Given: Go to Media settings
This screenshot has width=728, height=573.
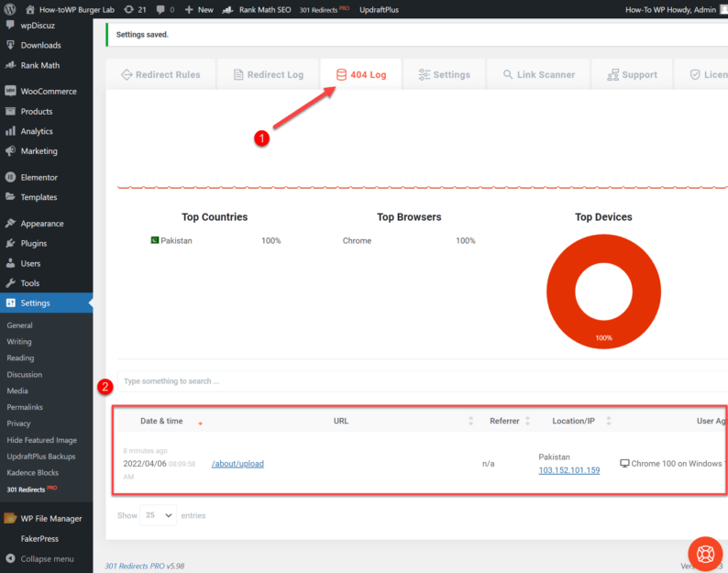Looking at the screenshot, I should [x=17, y=391].
